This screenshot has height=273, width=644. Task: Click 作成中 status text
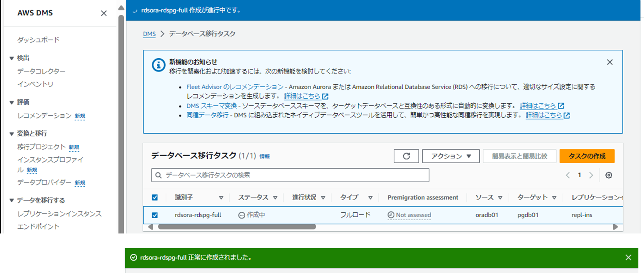coord(256,215)
